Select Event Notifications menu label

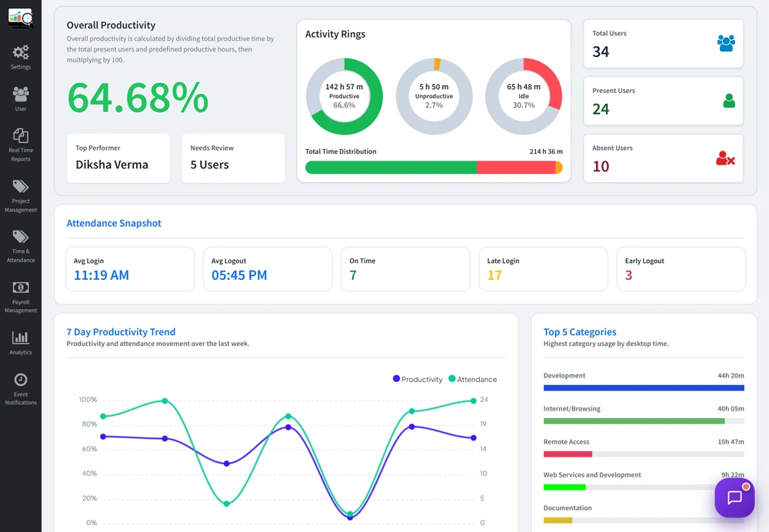pos(21,398)
